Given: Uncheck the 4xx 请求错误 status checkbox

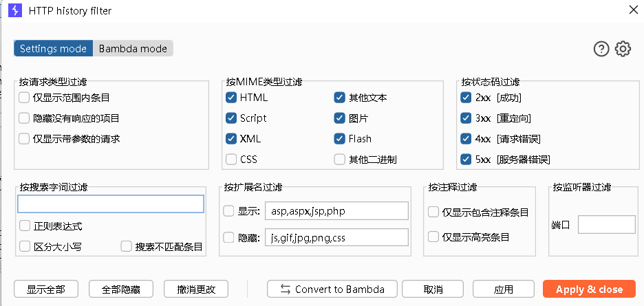Looking at the screenshot, I should [x=466, y=139].
